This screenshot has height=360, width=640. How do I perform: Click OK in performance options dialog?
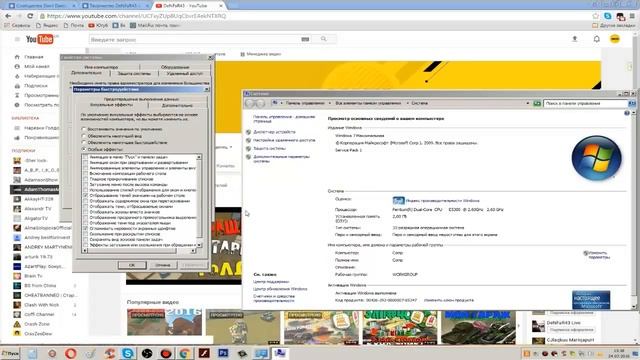[132, 265]
